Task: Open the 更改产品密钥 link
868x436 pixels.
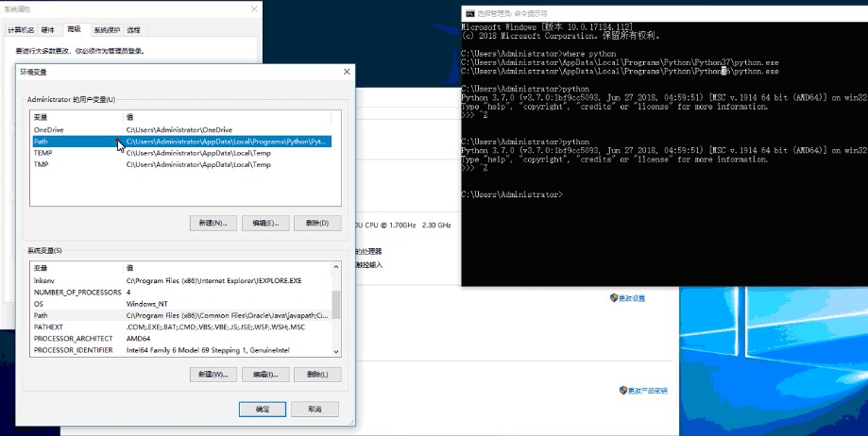Action: pyautogui.click(x=648, y=391)
